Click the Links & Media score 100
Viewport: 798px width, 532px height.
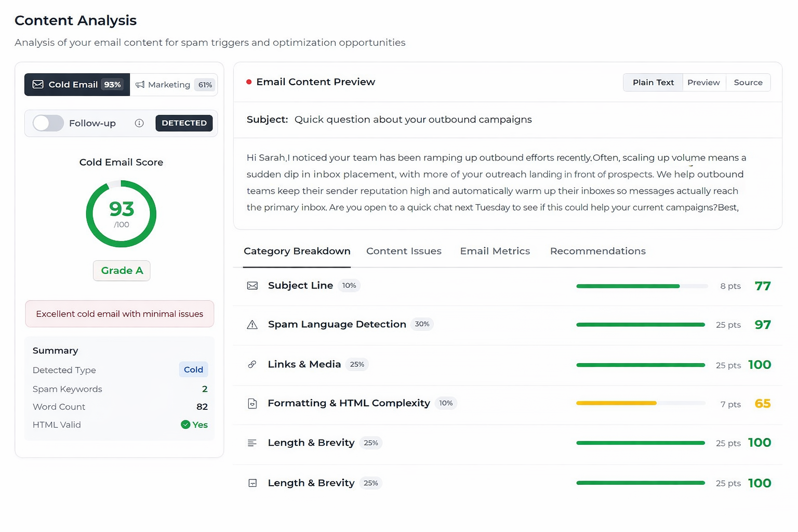click(x=760, y=365)
